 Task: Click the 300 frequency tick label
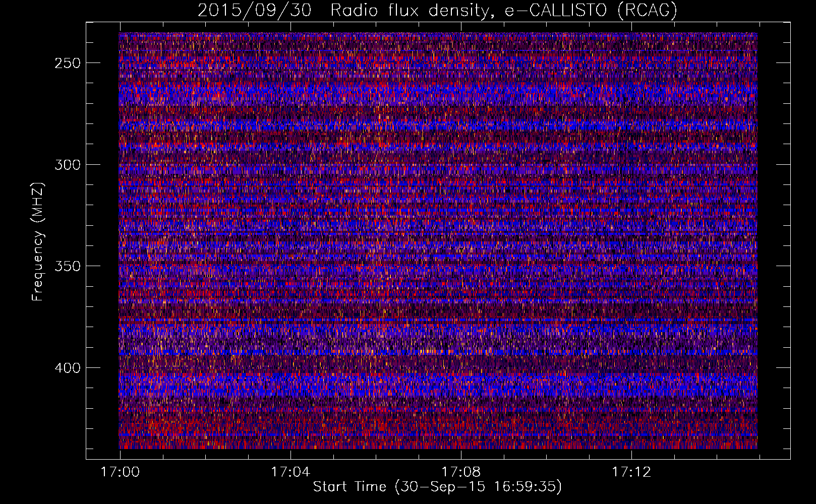[68, 165]
